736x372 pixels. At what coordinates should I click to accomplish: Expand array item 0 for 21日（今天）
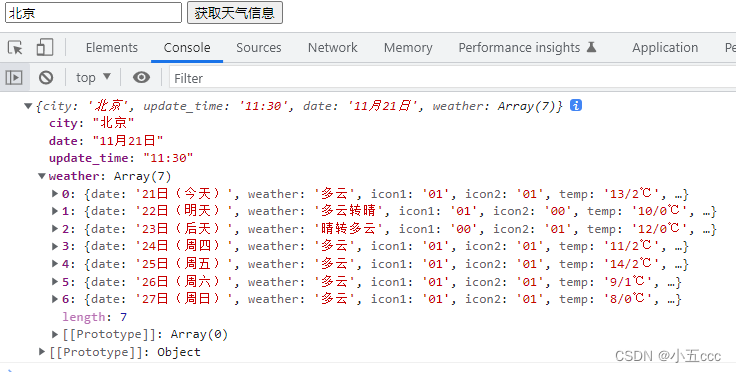pyautogui.click(x=55, y=193)
